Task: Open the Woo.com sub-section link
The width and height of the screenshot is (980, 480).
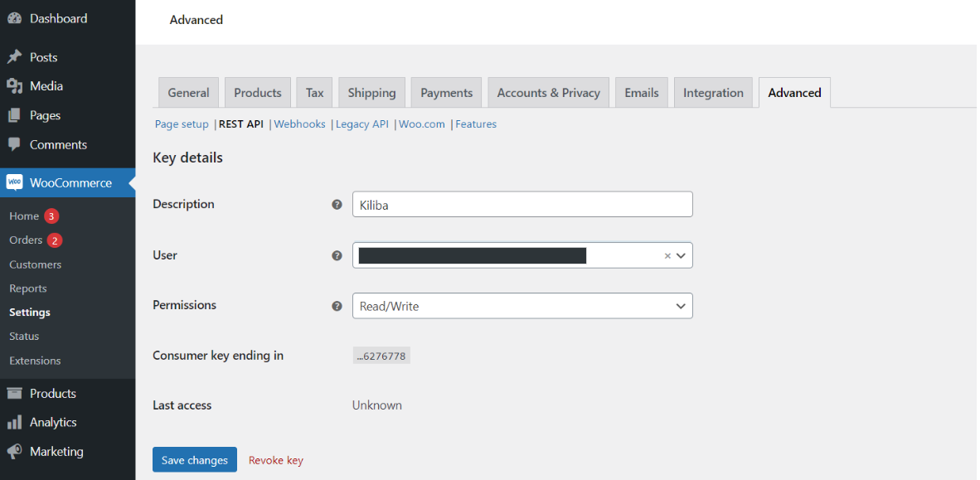Action: [x=422, y=124]
